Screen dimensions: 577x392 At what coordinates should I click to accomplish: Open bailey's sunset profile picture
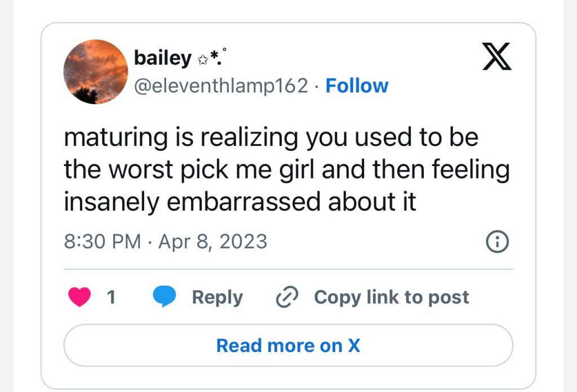[96, 72]
